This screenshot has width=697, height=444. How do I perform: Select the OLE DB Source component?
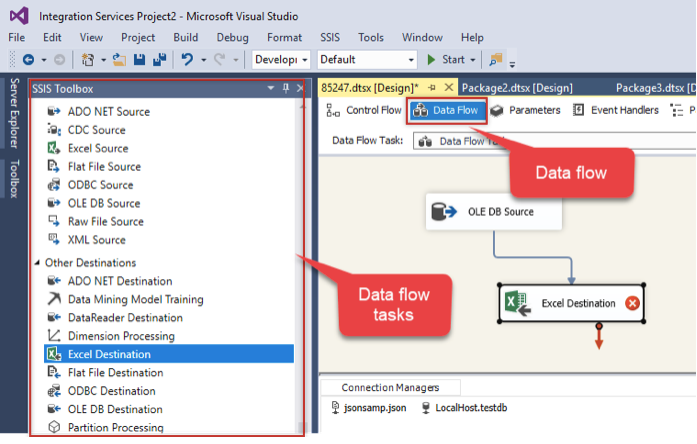490,212
